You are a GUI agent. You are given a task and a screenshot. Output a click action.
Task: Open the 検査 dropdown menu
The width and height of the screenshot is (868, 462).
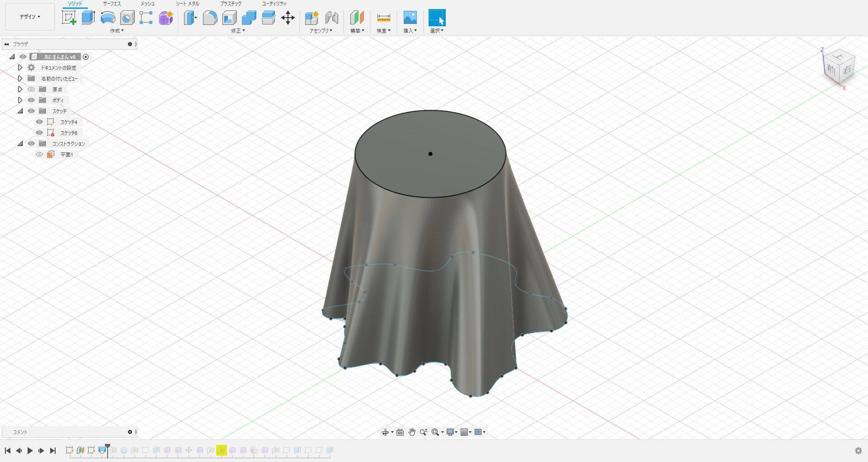tap(383, 31)
